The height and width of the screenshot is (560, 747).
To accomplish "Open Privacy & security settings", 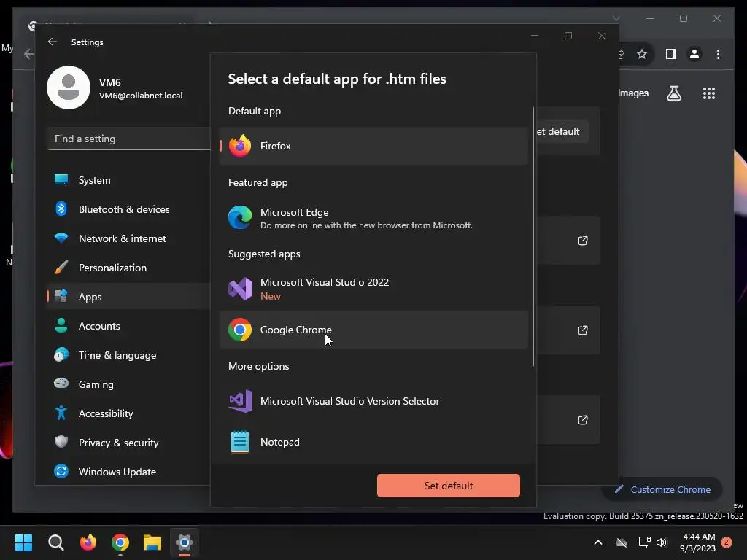I will [128, 443].
